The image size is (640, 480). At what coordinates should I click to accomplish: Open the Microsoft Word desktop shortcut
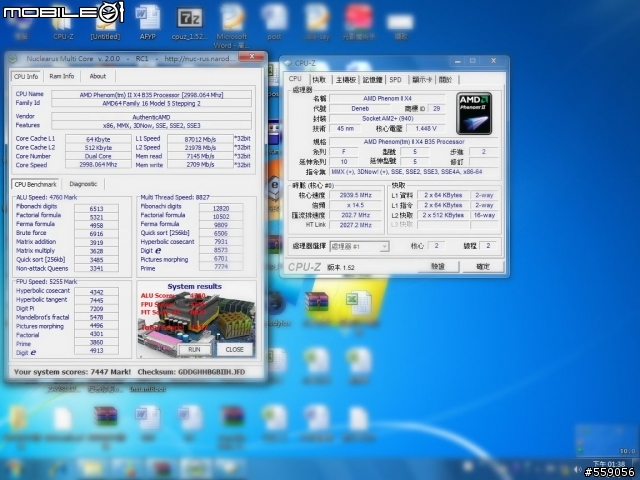(x=231, y=25)
